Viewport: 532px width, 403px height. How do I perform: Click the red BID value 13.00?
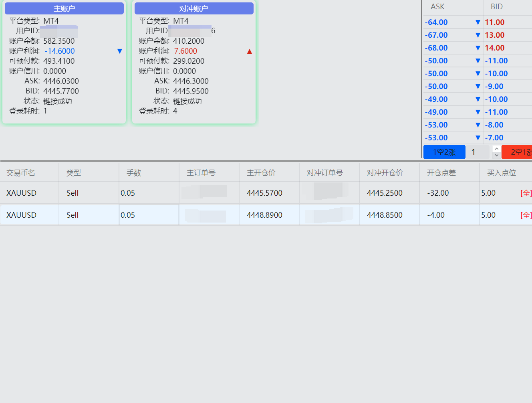click(x=495, y=35)
